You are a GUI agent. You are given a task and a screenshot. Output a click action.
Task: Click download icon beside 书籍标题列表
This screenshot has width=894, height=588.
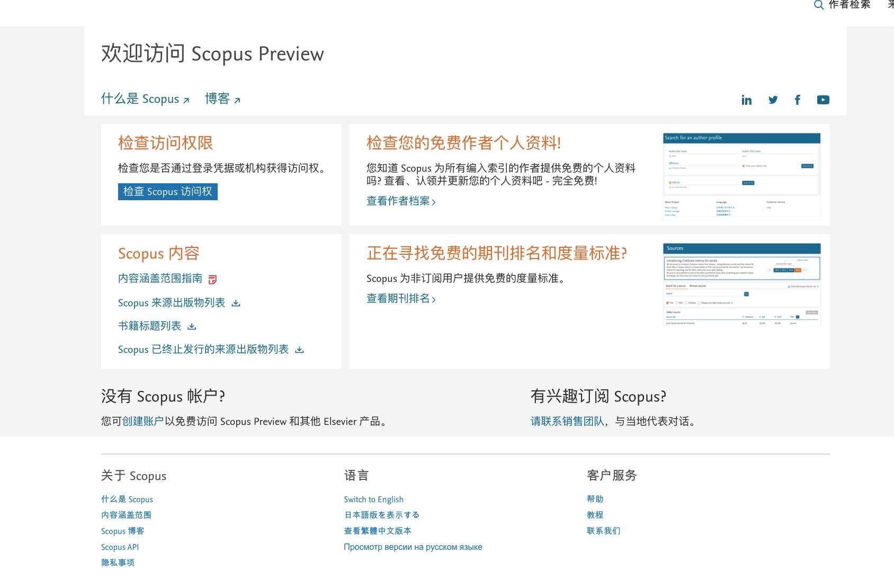[192, 326]
